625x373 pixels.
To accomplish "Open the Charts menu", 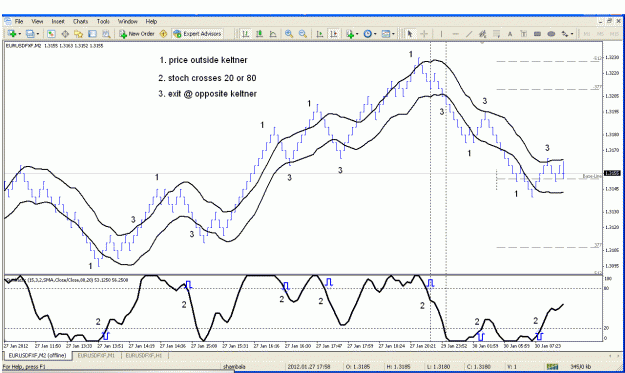I will click(80, 22).
